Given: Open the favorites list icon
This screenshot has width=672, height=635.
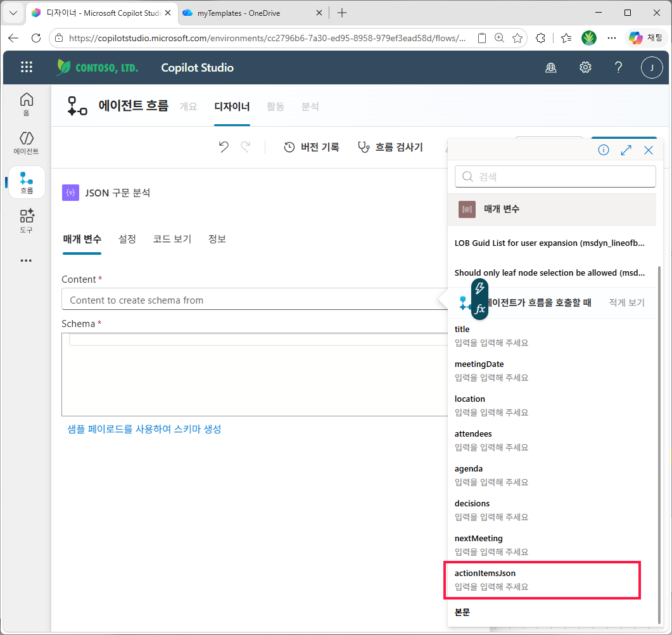Looking at the screenshot, I should [566, 38].
